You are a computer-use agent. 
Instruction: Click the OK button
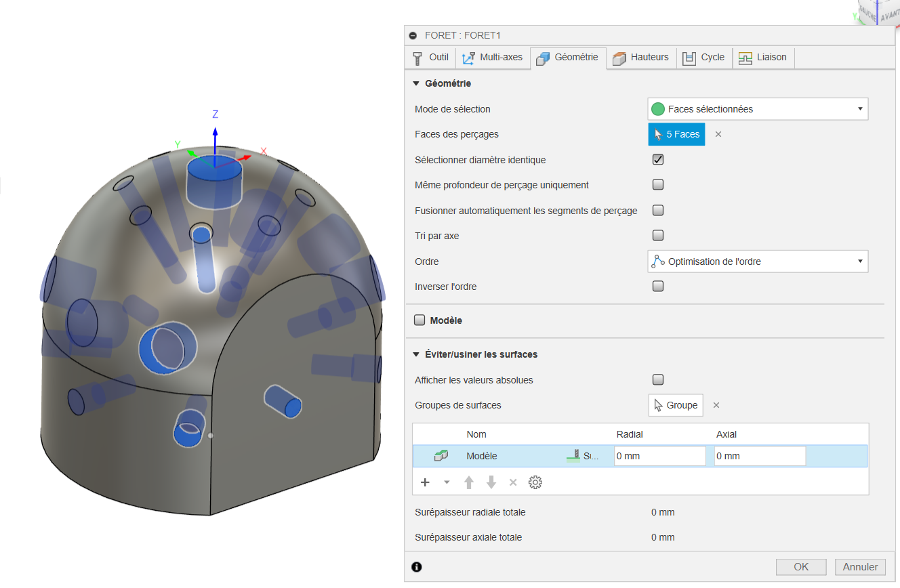[x=801, y=567]
